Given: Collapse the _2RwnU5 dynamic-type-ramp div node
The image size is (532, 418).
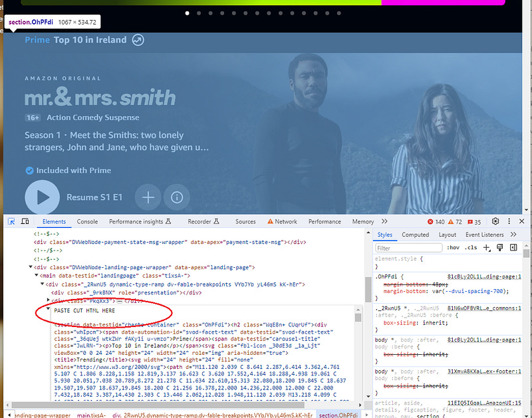Looking at the screenshot, I should [42, 284].
